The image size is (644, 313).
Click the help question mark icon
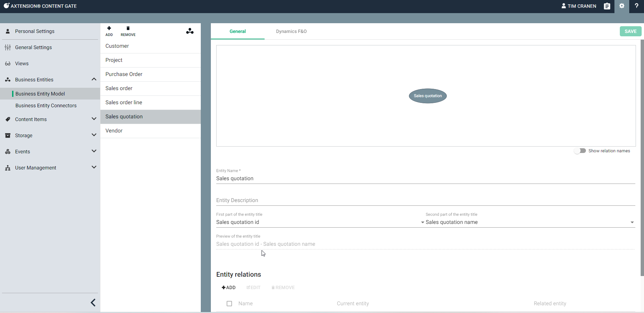click(636, 6)
